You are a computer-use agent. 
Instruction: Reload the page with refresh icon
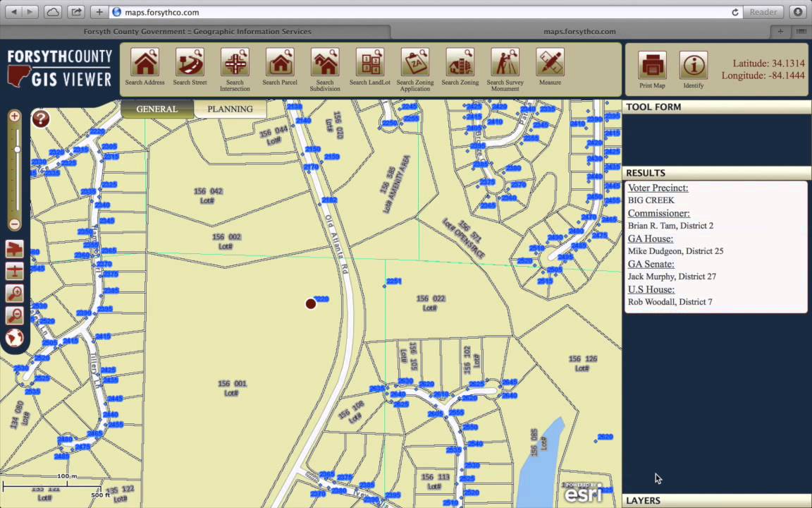pos(734,12)
